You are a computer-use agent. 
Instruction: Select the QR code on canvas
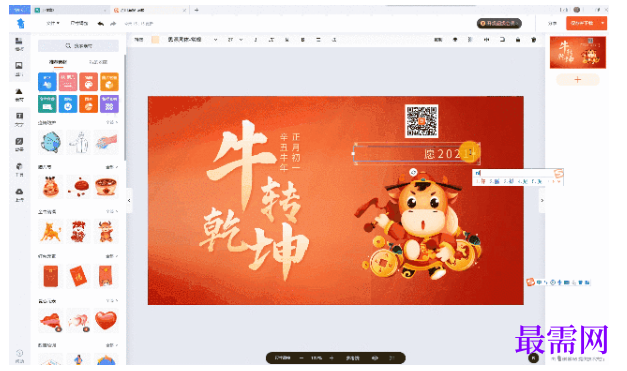coord(421,121)
